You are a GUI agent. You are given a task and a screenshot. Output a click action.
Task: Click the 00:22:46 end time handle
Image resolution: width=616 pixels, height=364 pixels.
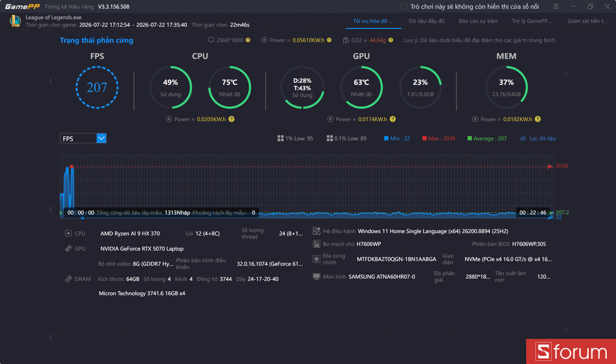tap(533, 212)
